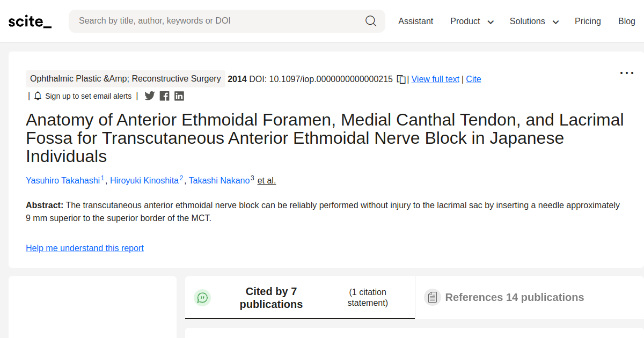Viewport: 644px width, 338px height.
Task: Open the Pricing page
Action: (x=588, y=21)
